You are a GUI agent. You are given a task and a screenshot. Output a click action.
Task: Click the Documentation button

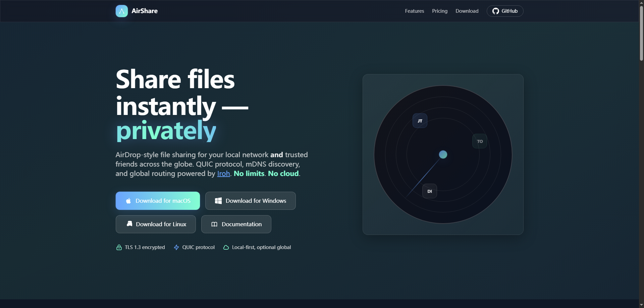point(236,224)
